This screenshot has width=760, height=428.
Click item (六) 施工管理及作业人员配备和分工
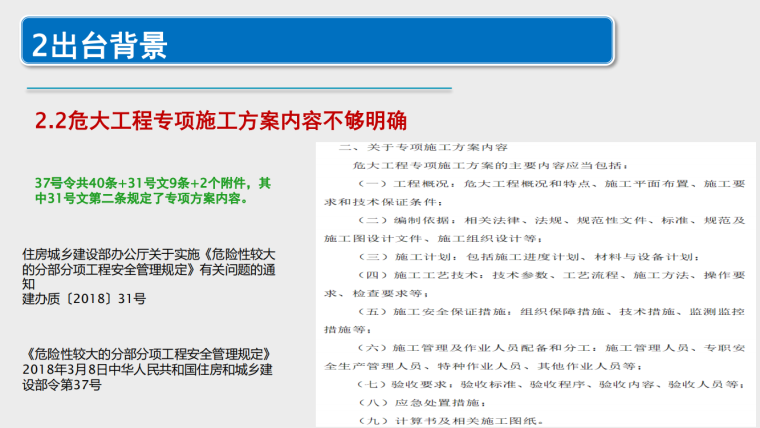[540, 346]
